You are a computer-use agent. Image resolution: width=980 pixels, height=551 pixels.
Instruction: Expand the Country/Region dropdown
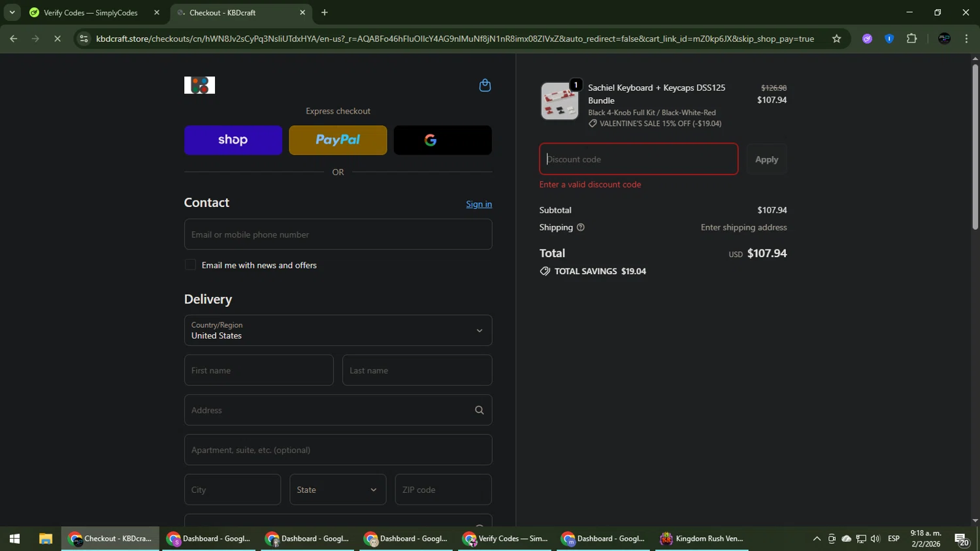click(338, 330)
